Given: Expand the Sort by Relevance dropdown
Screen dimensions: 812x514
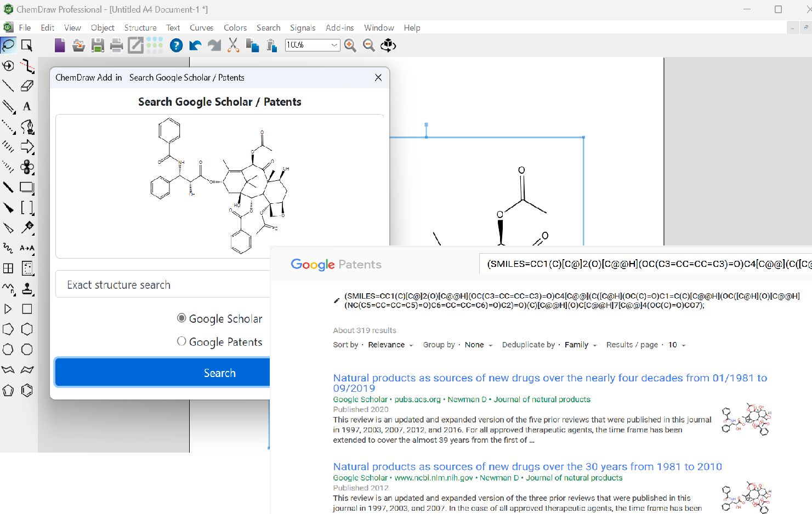Looking at the screenshot, I should pos(390,345).
